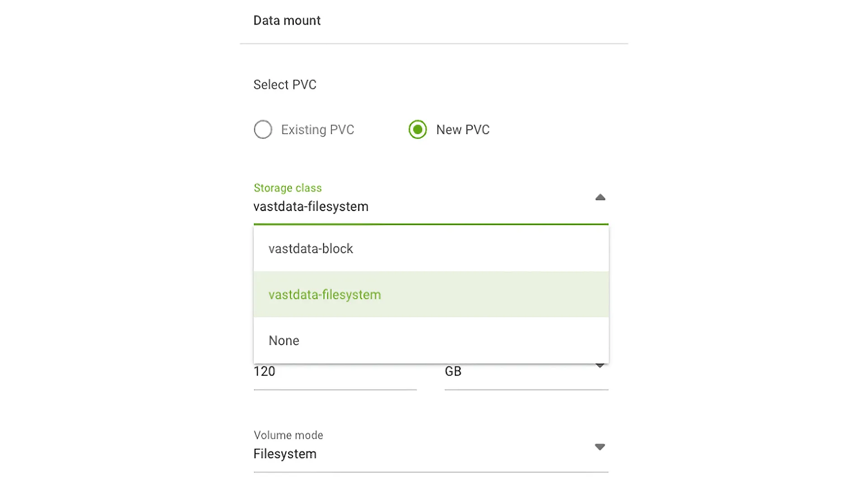868x488 pixels.
Task: Click the Storage class label text
Action: click(288, 188)
